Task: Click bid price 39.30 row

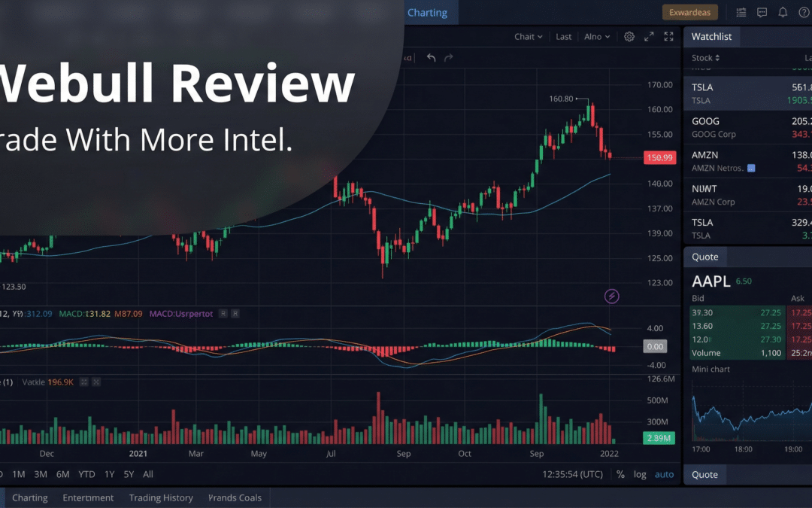Action: (738, 312)
